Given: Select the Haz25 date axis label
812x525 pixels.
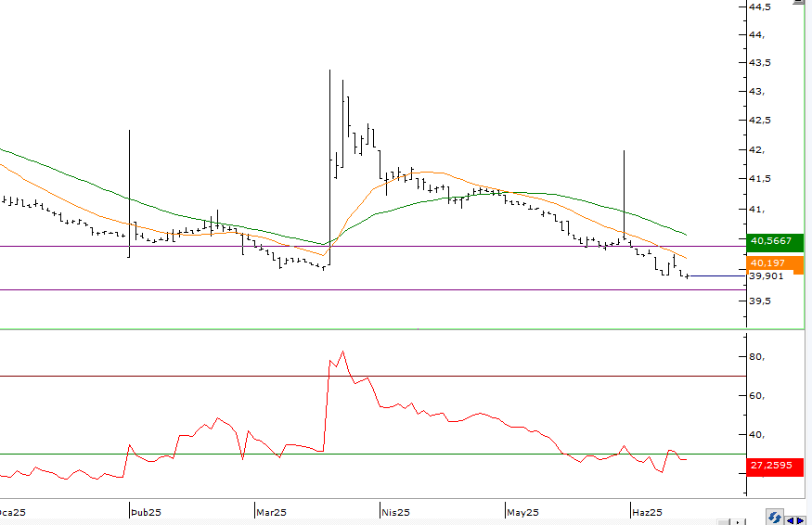Looking at the screenshot, I should click(x=648, y=513).
